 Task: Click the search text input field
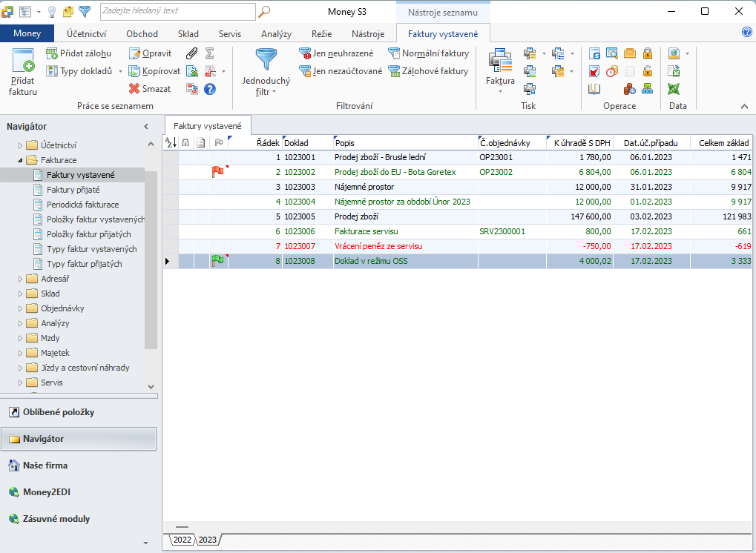click(178, 12)
